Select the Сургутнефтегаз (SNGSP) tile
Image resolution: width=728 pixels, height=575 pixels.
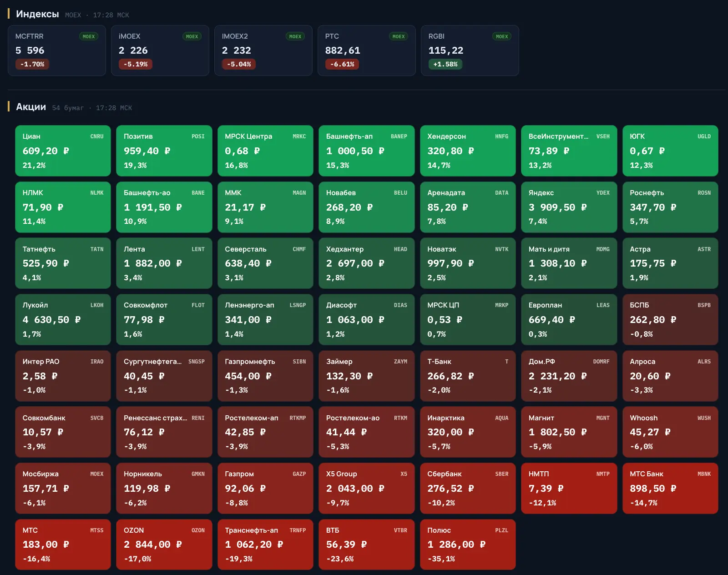click(x=164, y=376)
